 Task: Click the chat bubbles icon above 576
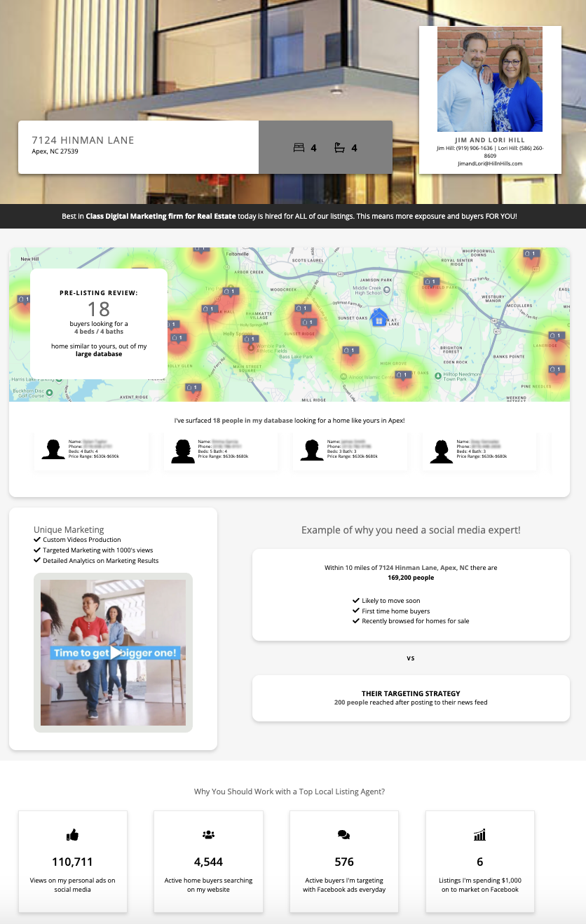coord(343,834)
